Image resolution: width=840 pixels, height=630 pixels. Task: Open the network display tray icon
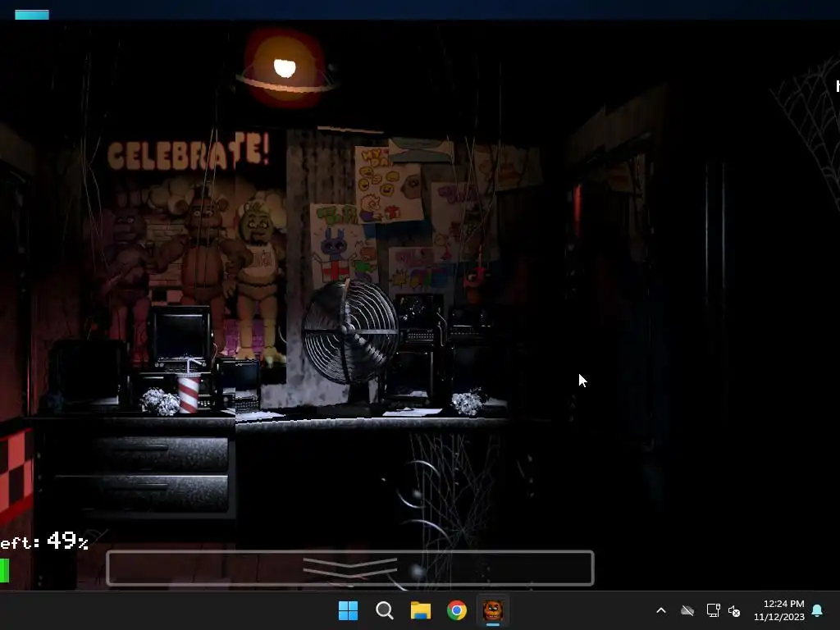click(713, 610)
